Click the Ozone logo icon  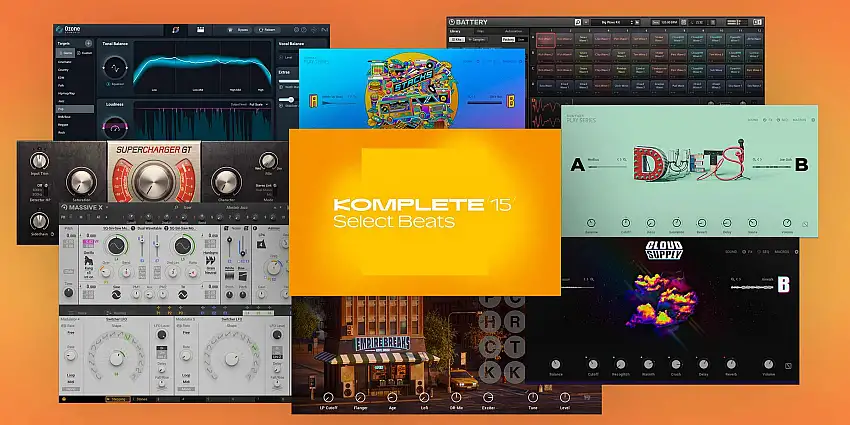click(x=59, y=30)
